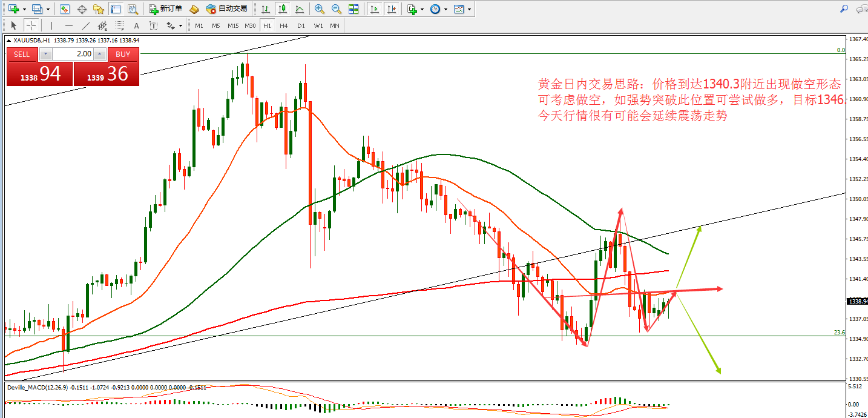Open the chart templates icon

[459, 9]
